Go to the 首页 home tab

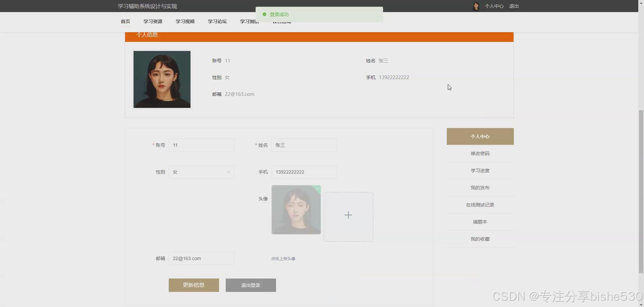(125, 21)
